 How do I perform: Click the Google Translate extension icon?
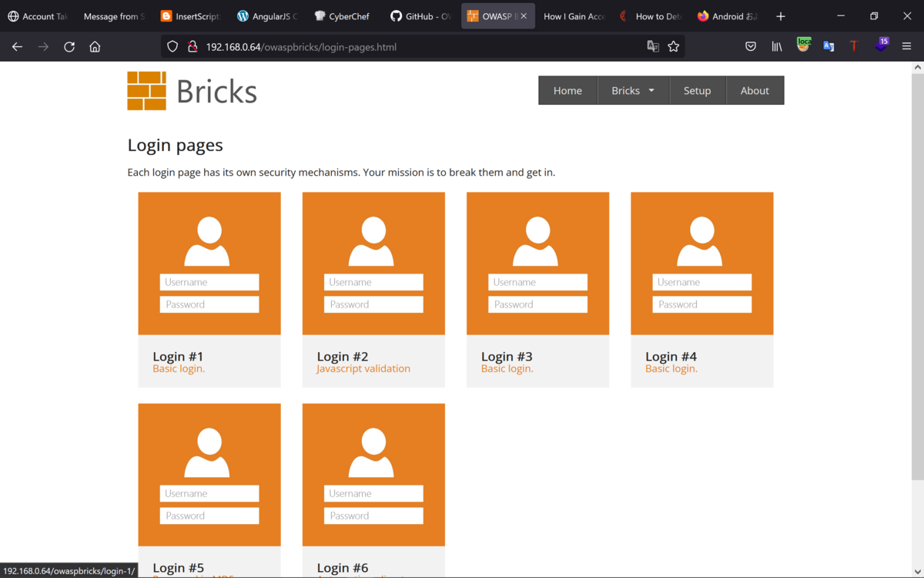tap(829, 47)
